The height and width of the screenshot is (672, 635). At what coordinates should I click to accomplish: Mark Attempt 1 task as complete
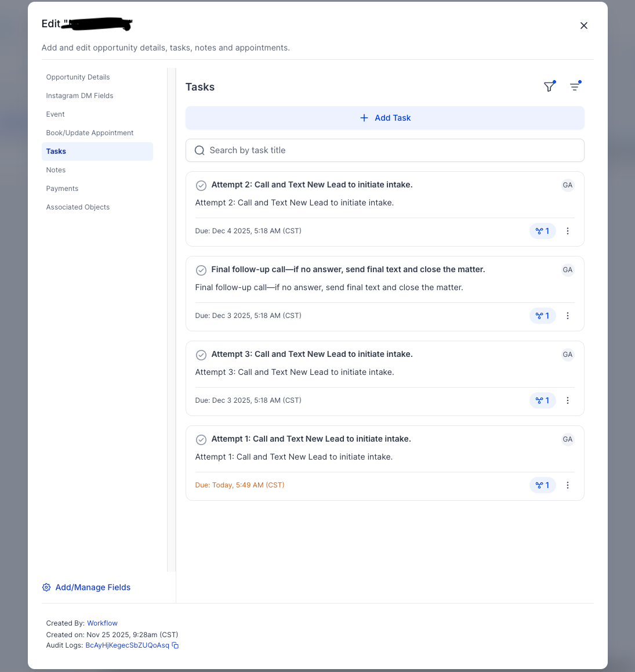point(201,439)
